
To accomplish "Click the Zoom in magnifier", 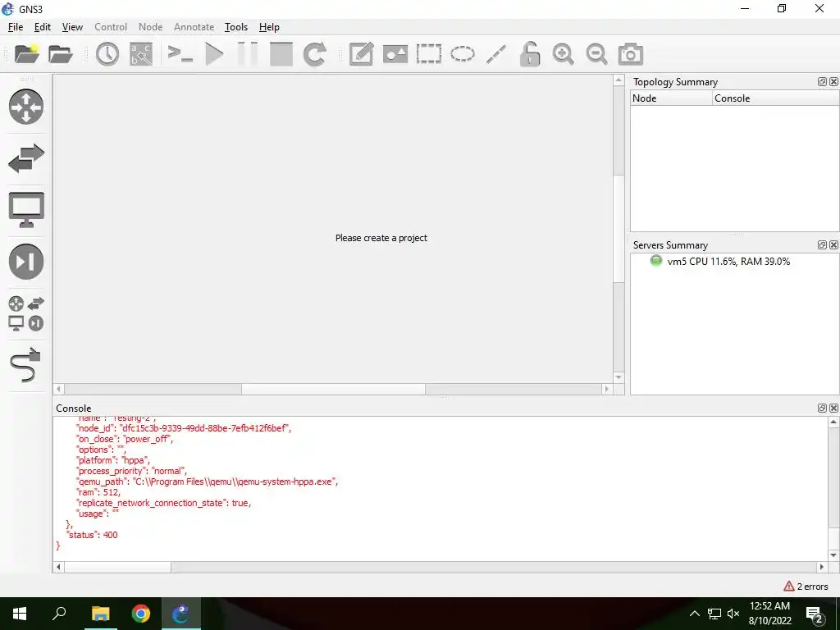I will pyautogui.click(x=563, y=54).
